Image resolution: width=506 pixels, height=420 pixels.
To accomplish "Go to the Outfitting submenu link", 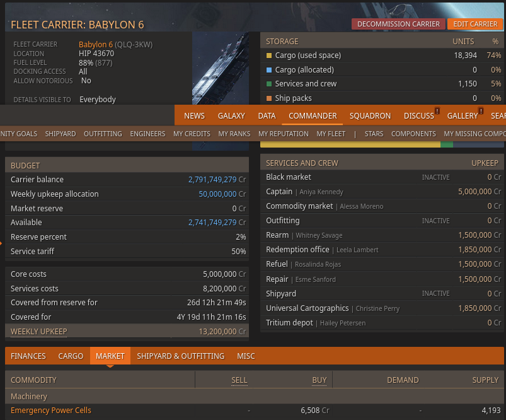I will (103, 134).
